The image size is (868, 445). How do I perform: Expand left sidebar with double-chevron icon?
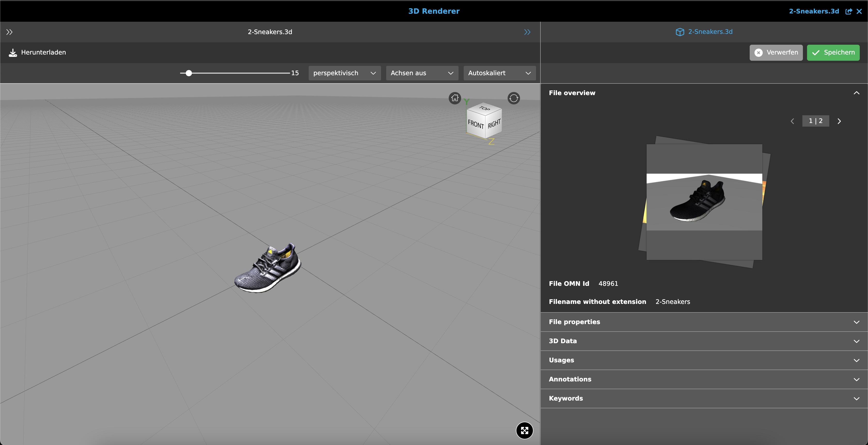[x=10, y=32]
